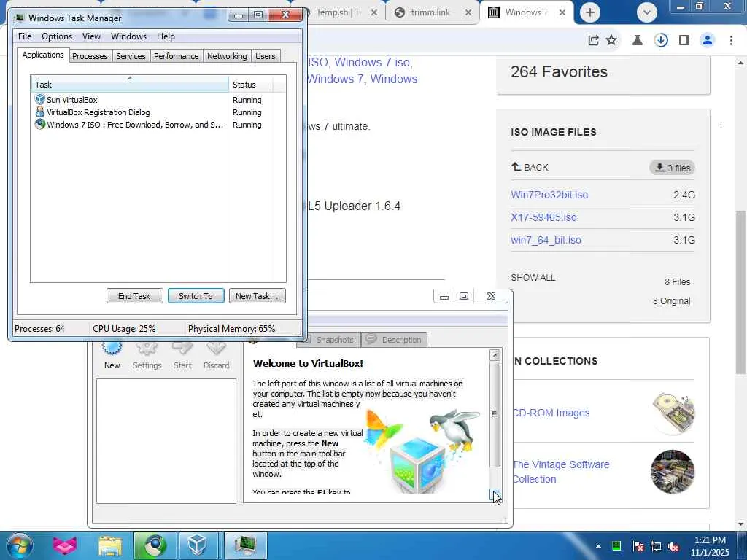747x560 pixels.
Task: Download win7_64_bit.iso link
Action: click(546, 240)
